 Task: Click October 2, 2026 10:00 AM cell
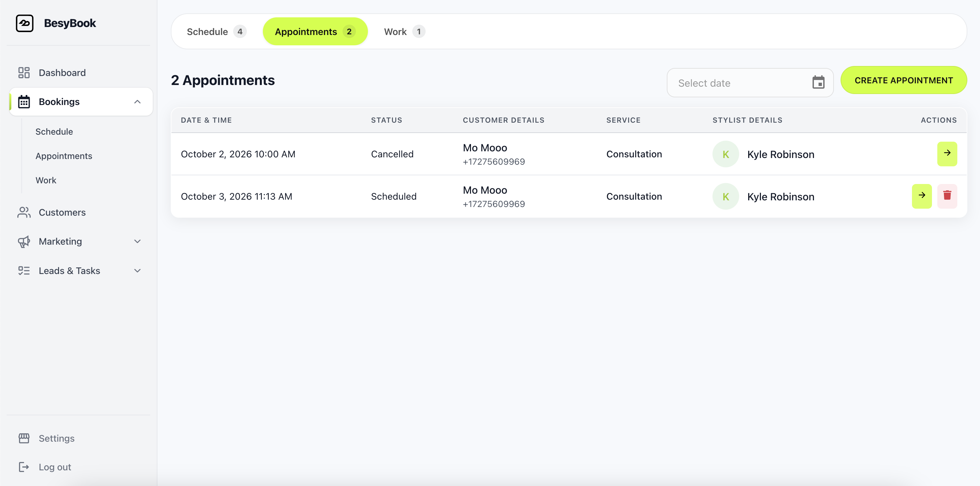tap(238, 154)
